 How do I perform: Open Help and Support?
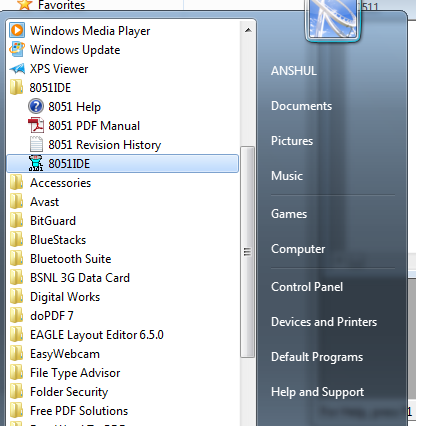tap(317, 392)
